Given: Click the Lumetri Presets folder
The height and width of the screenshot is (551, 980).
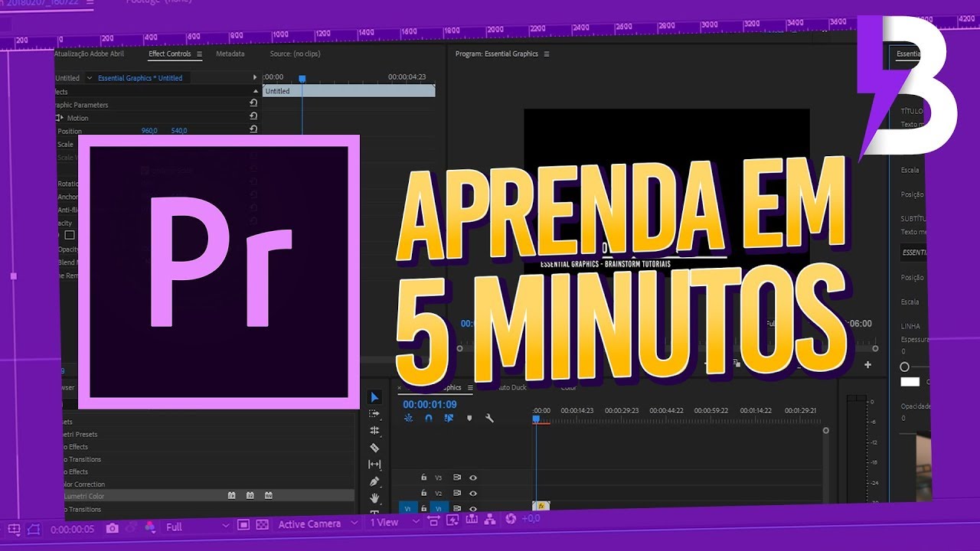Looking at the screenshot, I should pyautogui.click(x=80, y=435).
